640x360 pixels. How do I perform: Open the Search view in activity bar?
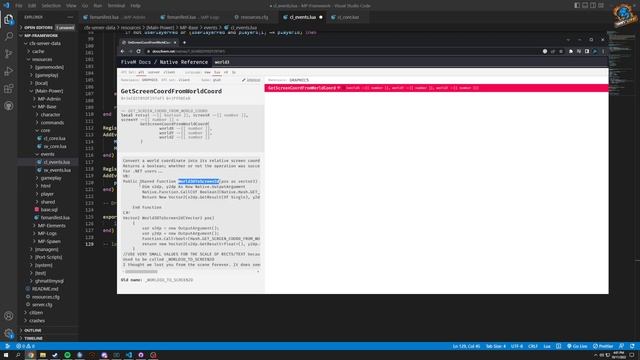[9, 36]
